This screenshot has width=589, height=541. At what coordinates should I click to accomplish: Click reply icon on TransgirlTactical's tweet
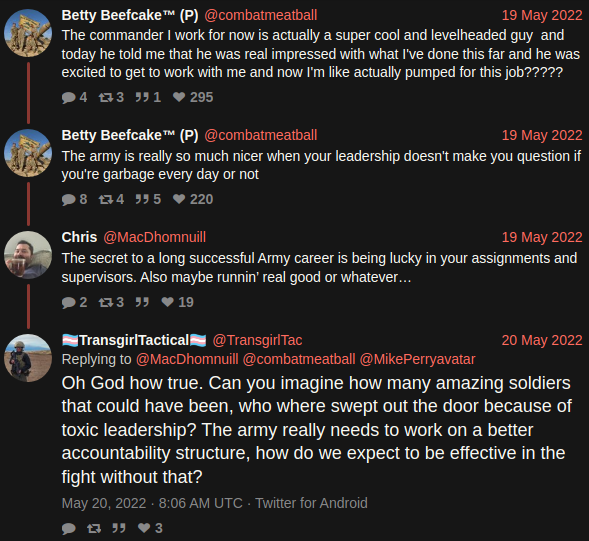click(x=68, y=529)
